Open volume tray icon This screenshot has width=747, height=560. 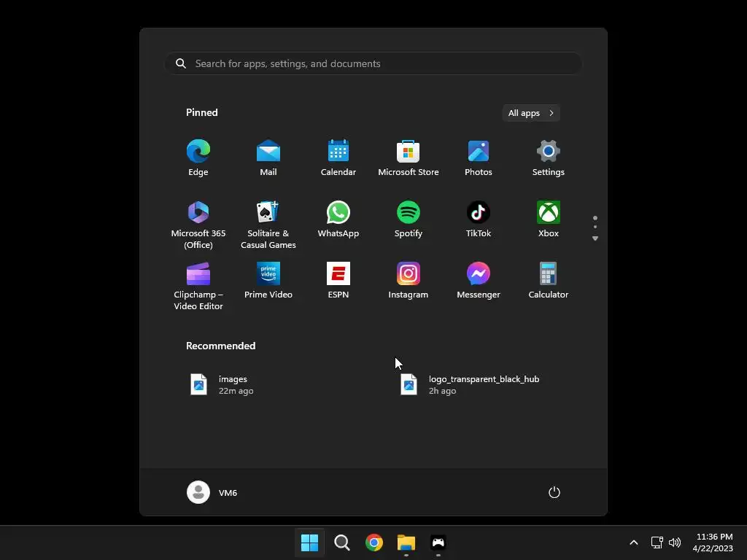(675, 542)
